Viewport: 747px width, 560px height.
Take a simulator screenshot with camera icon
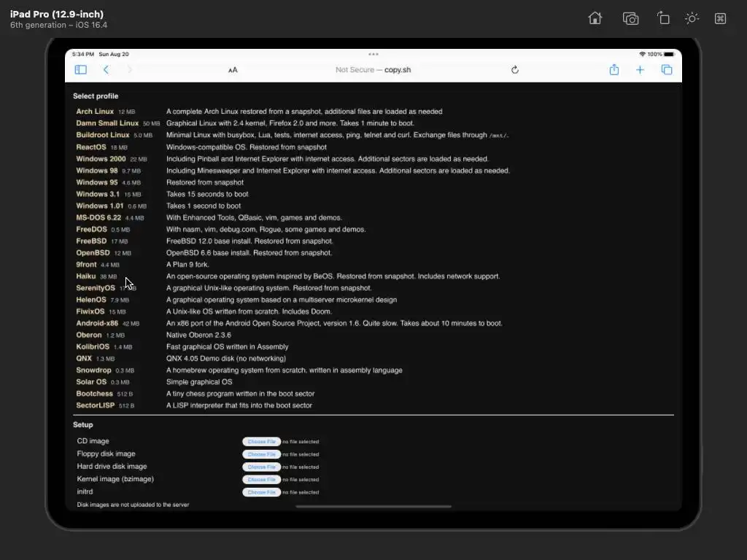point(630,18)
